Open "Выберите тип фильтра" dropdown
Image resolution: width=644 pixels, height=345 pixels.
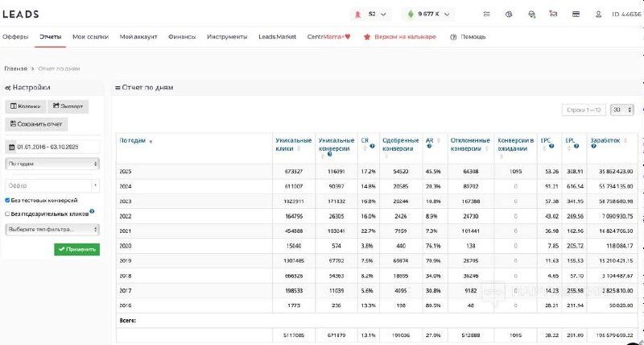coord(52,229)
